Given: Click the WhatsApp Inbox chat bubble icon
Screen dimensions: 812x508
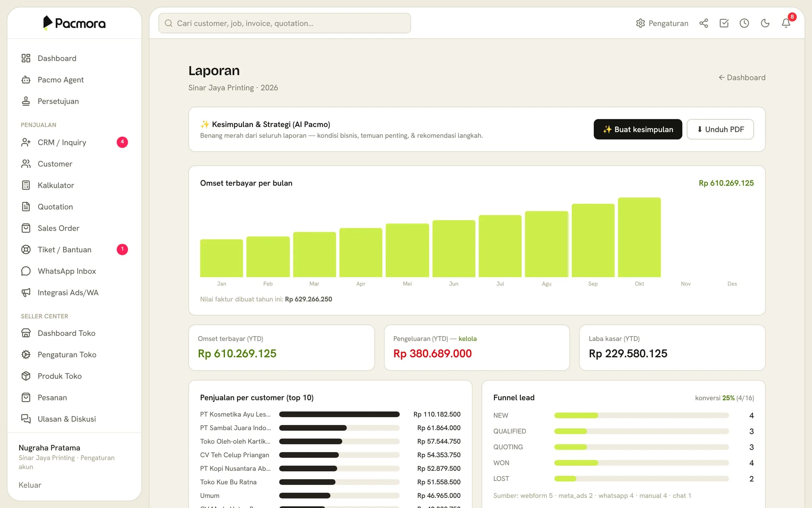Looking at the screenshot, I should click(x=26, y=271).
